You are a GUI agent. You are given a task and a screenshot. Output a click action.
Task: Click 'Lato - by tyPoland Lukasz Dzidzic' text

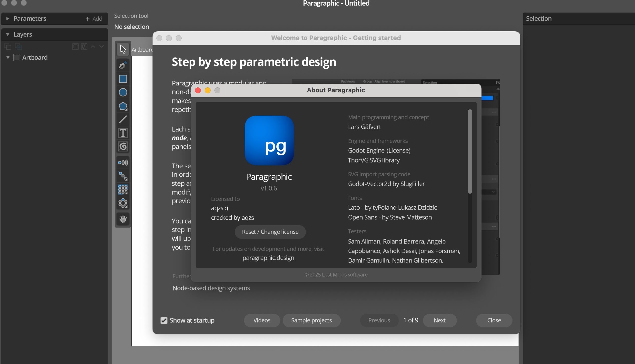[392, 207]
